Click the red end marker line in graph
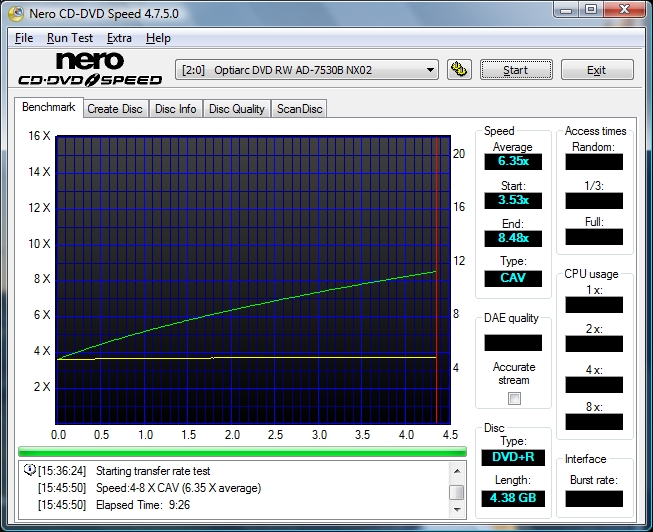 tap(436, 279)
